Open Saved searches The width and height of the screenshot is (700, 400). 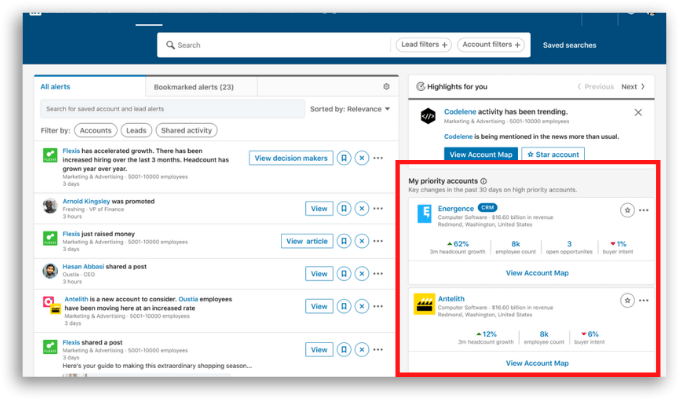pos(570,45)
